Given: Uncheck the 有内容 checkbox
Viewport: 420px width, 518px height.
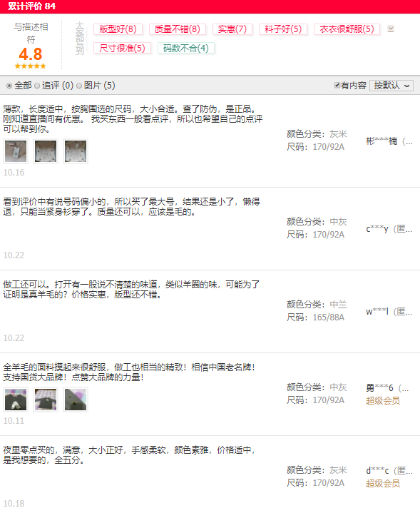Looking at the screenshot, I should click(x=337, y=85).
